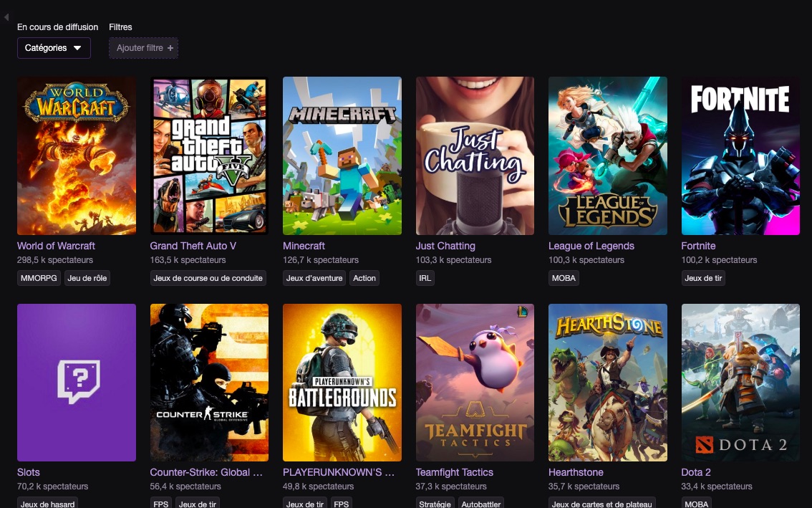812x508 pixels.
Task: Open the Dota 2 title link
Action: (696, 472)
